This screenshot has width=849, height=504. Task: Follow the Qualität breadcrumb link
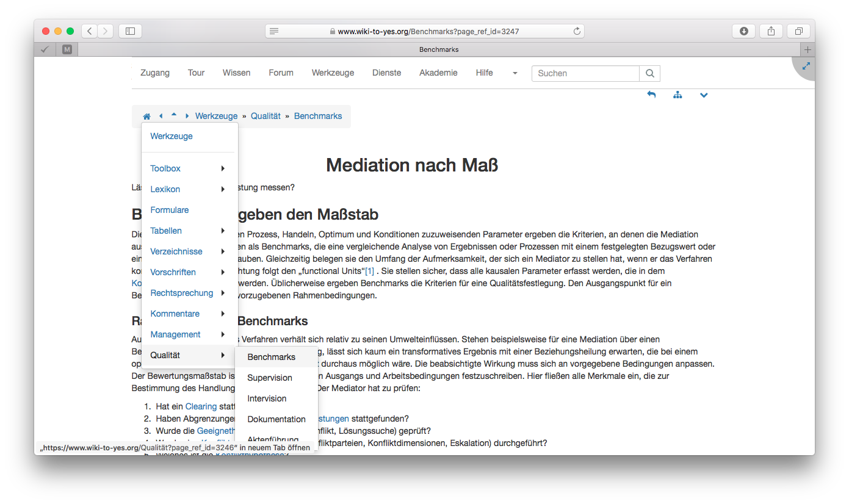tap(266, 116)
